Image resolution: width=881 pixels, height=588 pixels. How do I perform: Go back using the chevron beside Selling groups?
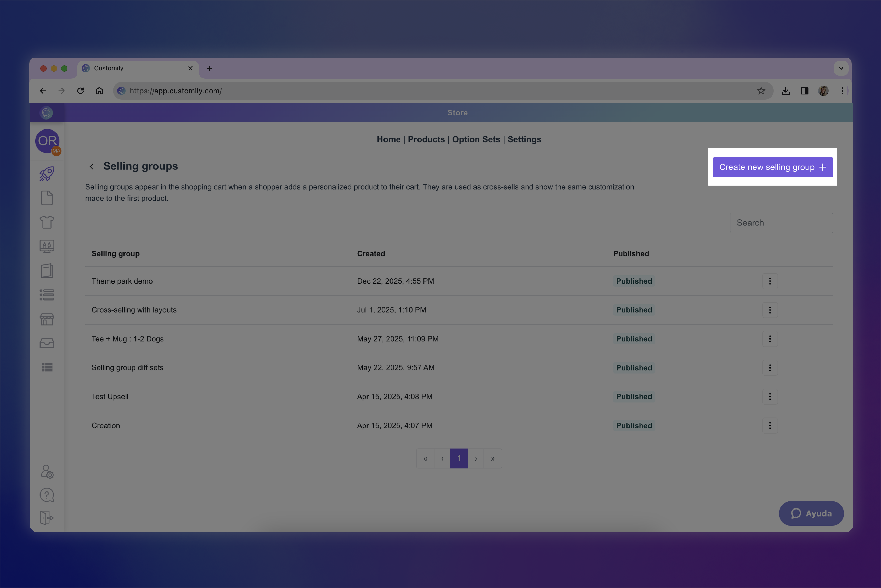click(92, 167)
